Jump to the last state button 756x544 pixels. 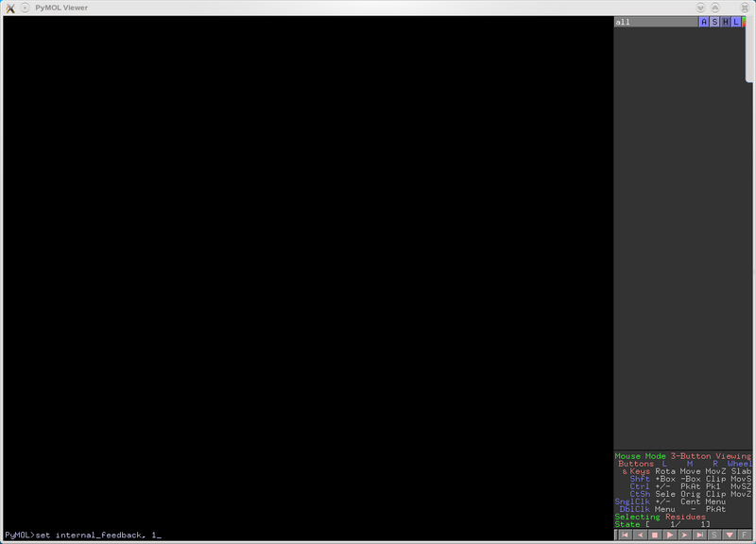click(x=699, y=535)
